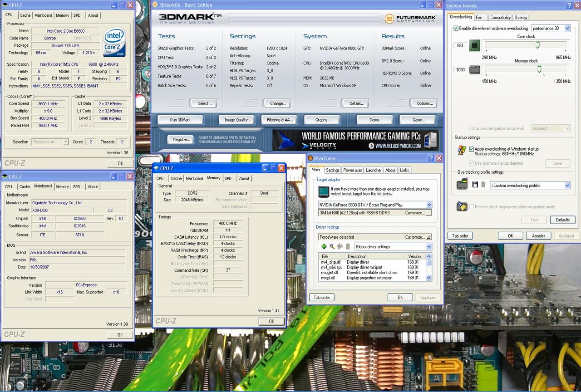Viewport: 581px width, 392px height.
Task: Click the Filtering & AA... button
Action: click(280, 120)
